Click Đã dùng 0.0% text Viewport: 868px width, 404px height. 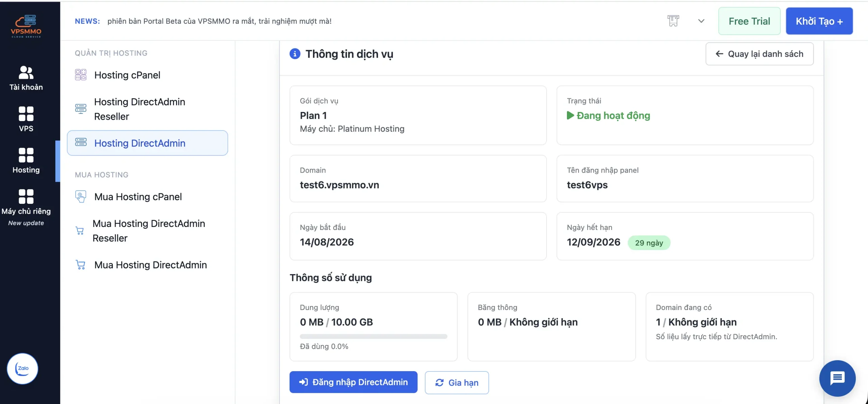[324, 346]
